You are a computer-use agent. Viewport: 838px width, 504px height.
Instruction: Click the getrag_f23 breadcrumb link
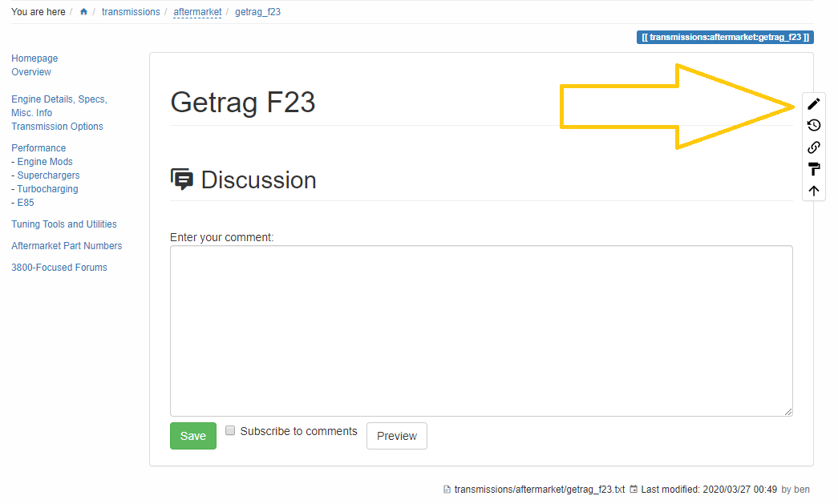[x=257, y=12]
